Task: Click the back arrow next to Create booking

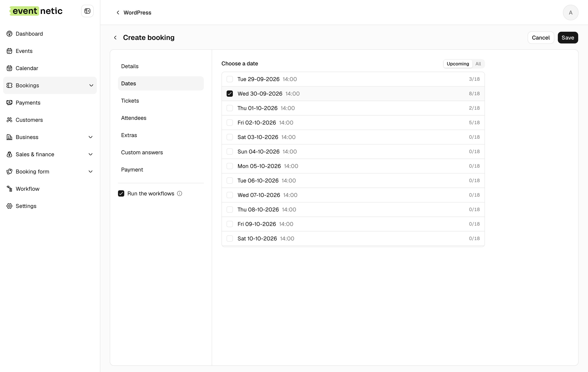Action: pyautogui.click(x=115, y=38)
